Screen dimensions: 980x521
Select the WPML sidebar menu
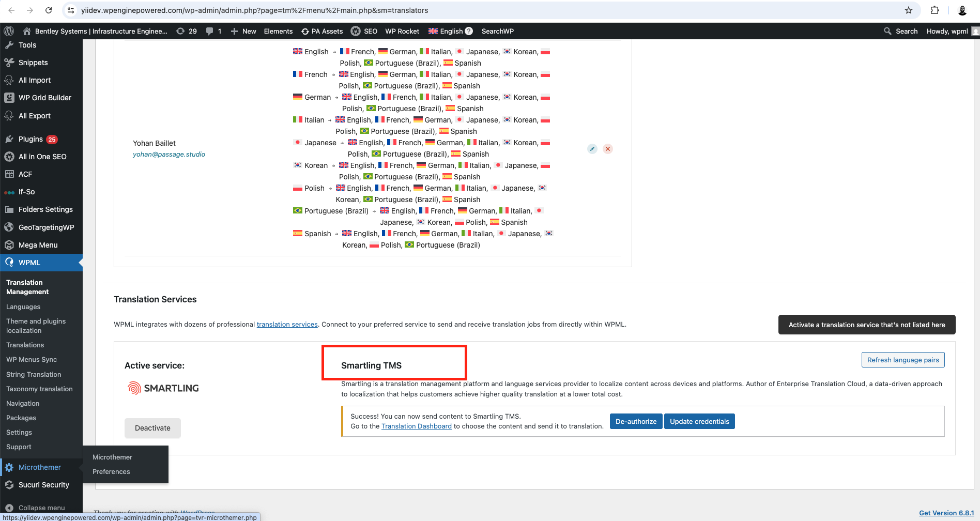41,263
